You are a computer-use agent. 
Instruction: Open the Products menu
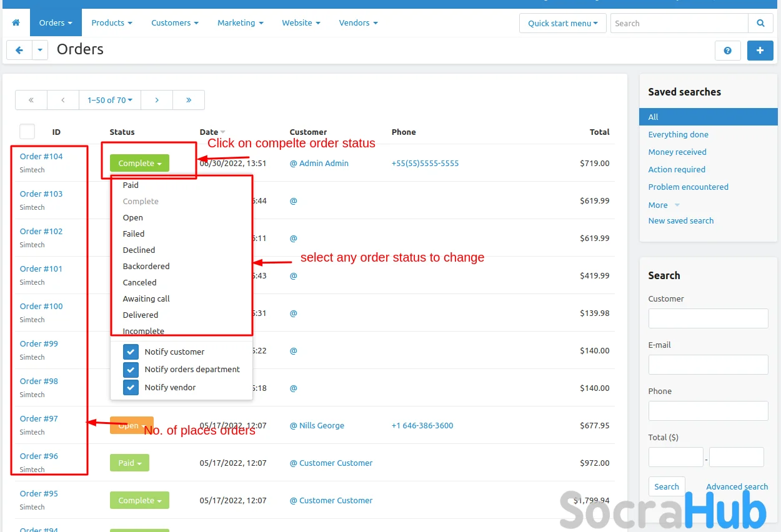[x=112, y=23]
